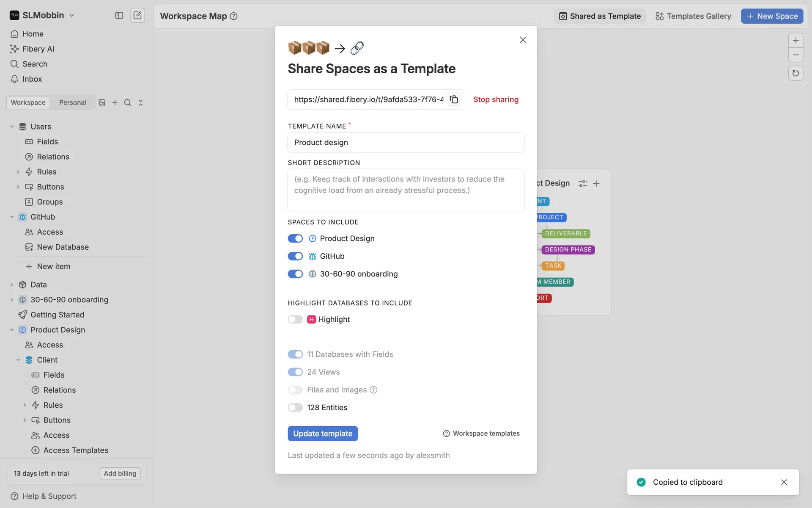Expand the Data space tree
This screenshot has height=508, width=812.
click(x=12, y=285)
